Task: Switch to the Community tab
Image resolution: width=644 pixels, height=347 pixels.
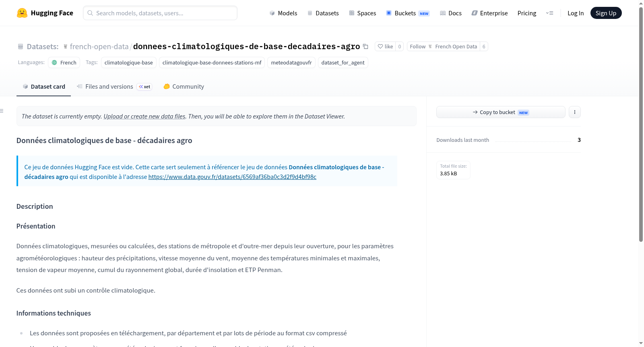Action: 184,86
